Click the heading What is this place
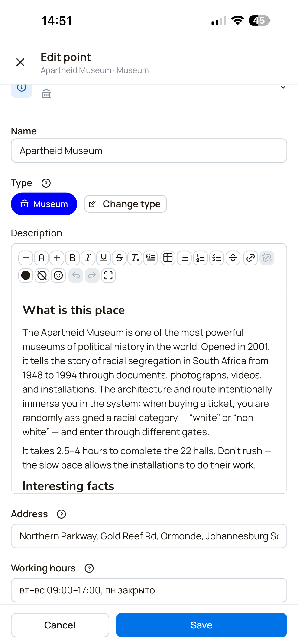The width and height of the screenshot is (298, 644). (x=74, y=310)
